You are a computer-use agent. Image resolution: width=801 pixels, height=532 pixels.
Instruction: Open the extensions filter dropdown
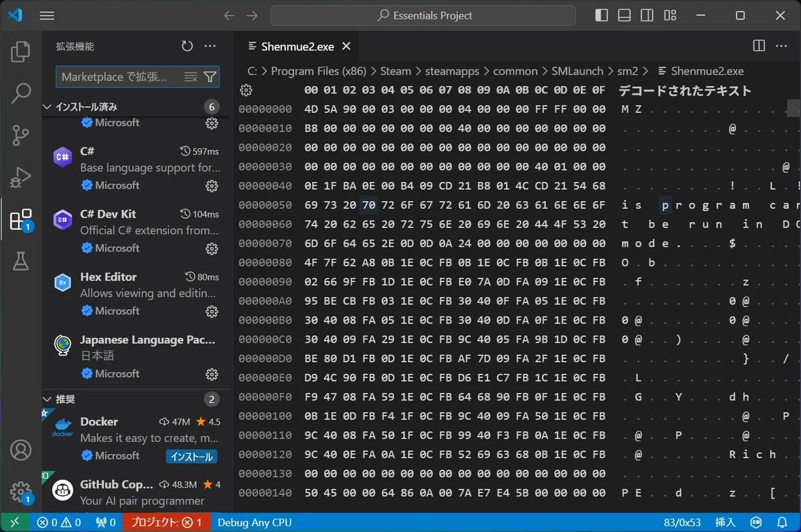pyautogui.click(x=210, y=77)
